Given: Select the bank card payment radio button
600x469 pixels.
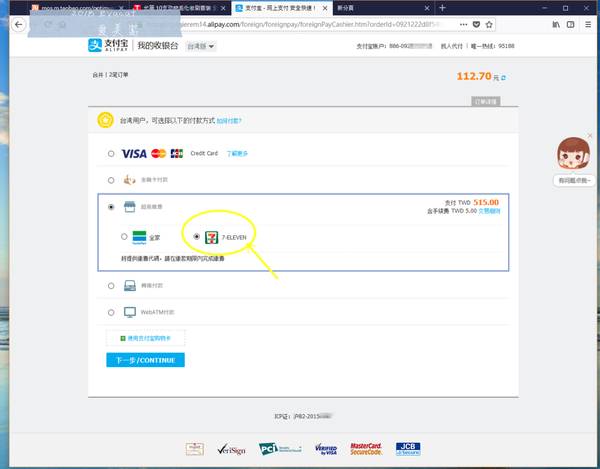Looking at the screenshot, I should point(111,180).
